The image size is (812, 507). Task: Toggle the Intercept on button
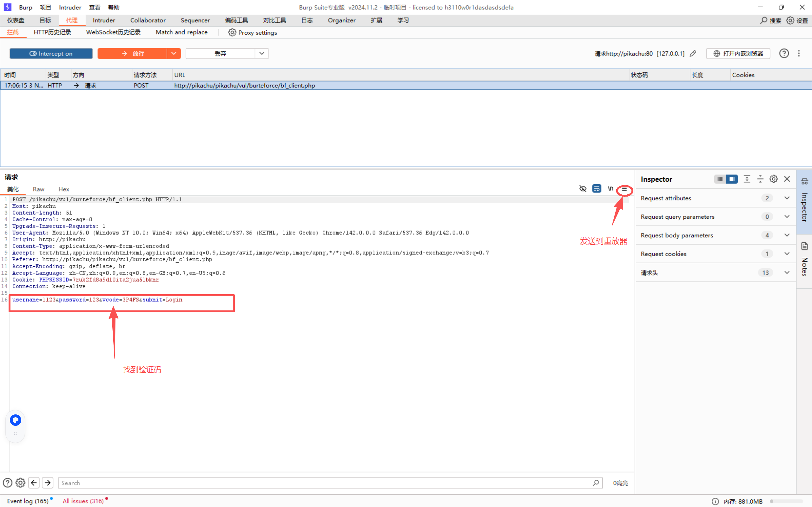coord(51,53)
